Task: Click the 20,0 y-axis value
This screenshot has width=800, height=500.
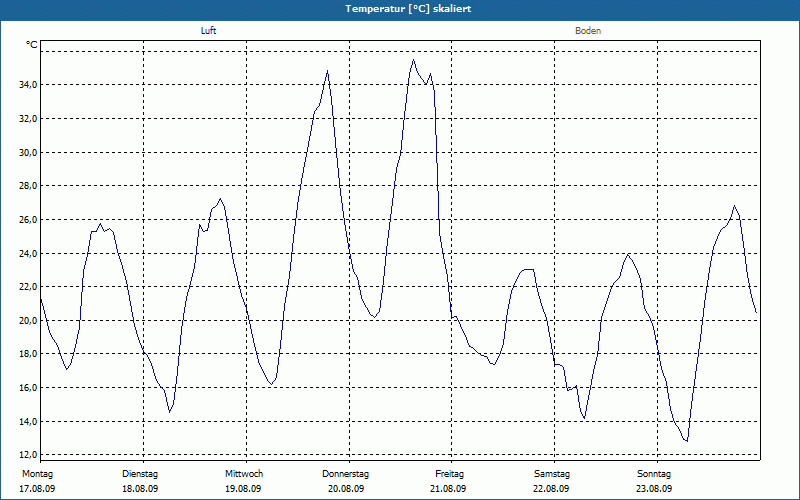Action: (28, 320)
